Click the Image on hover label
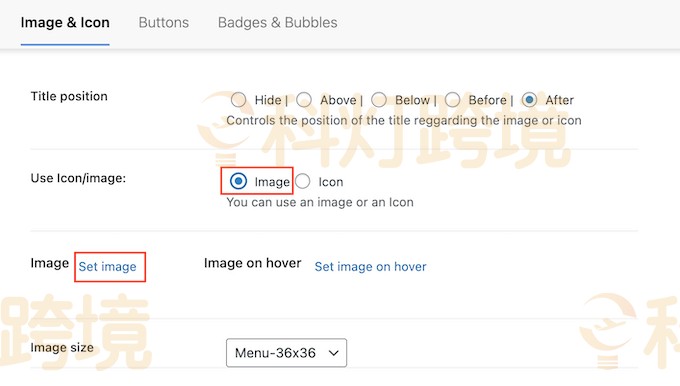The image size is (680, 386). coord(252,263)
